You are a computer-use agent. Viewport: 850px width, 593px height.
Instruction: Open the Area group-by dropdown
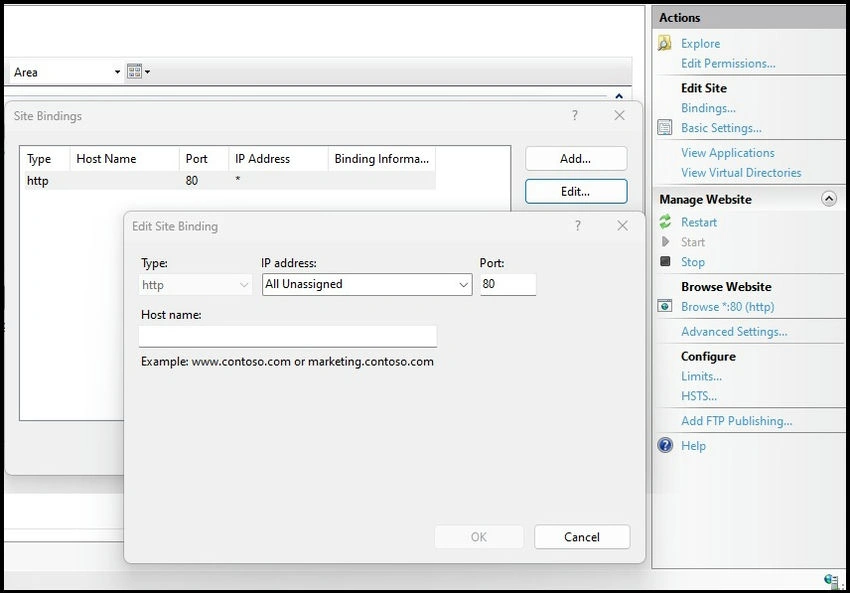click(66, 72)
